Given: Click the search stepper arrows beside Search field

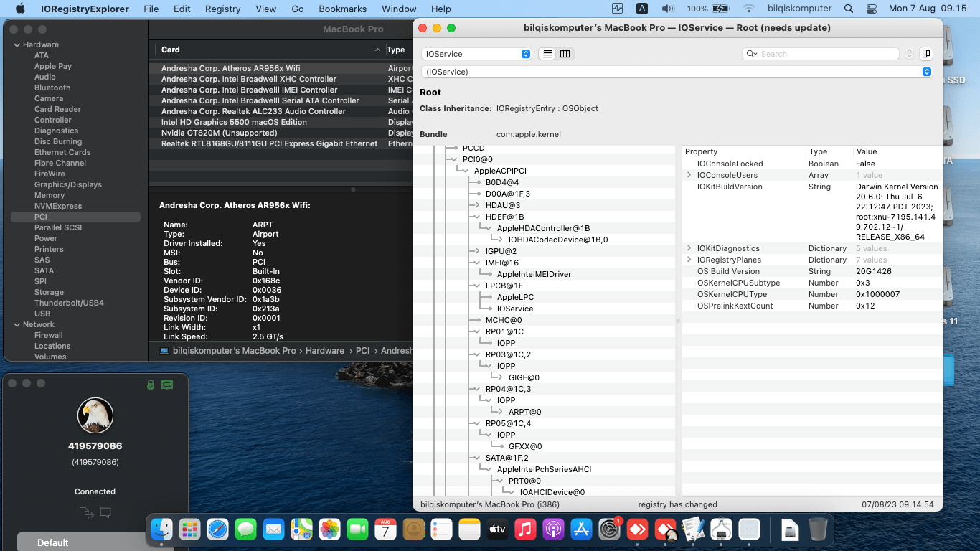Looking at the screenshot, I should click(x=909, y=54).
